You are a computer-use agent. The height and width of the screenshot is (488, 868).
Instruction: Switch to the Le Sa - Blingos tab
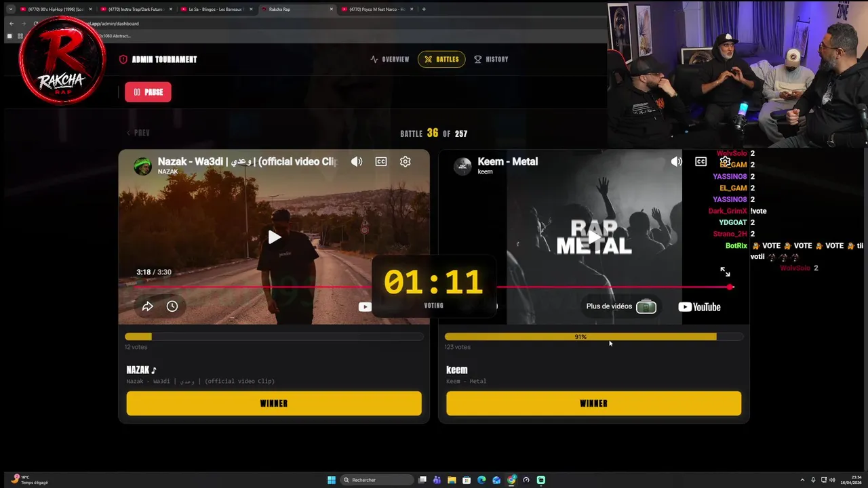point(216,9)
